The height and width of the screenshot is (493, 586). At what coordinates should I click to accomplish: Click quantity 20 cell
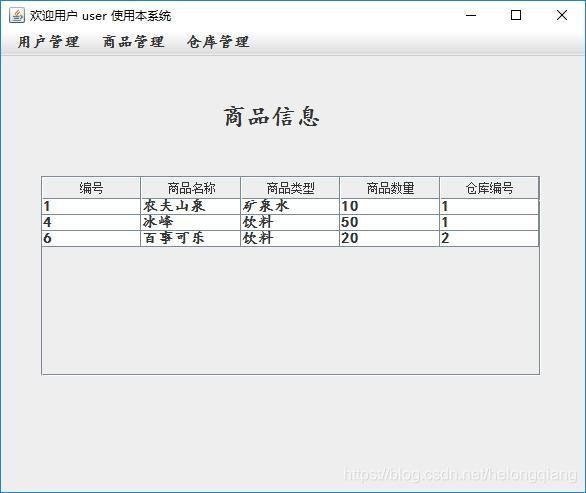click(x=390, y=238)
